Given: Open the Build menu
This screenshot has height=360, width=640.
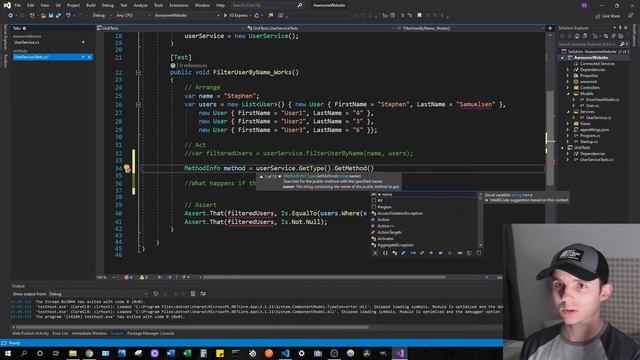Looking at the screenshot, I should coord(91,5).
